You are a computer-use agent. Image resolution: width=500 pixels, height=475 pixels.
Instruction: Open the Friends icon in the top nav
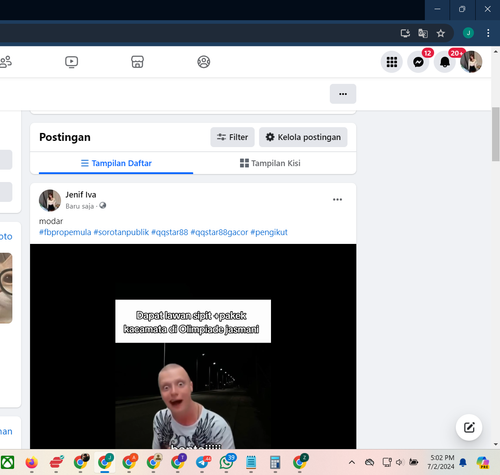pos(6,62)
